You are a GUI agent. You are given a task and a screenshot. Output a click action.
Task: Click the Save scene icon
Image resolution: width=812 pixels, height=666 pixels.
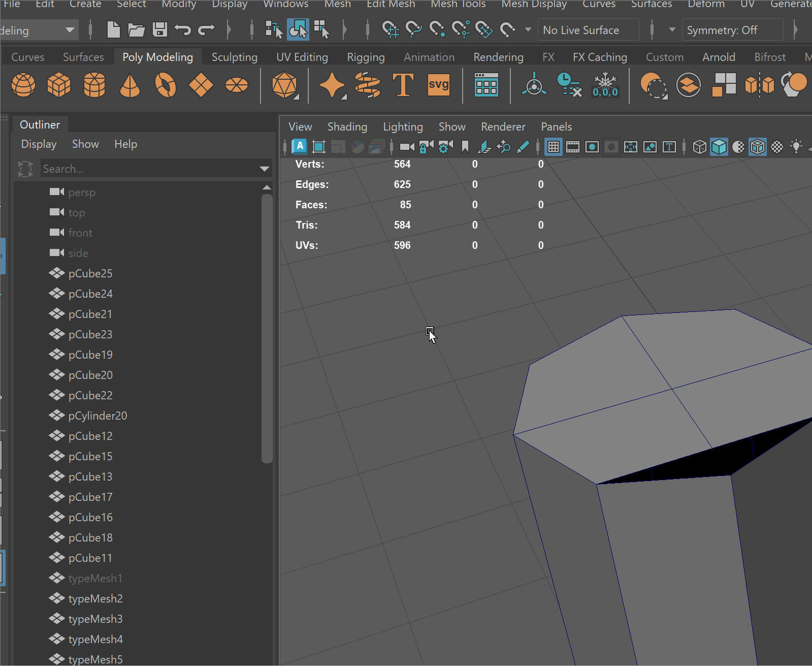point(160,30)
